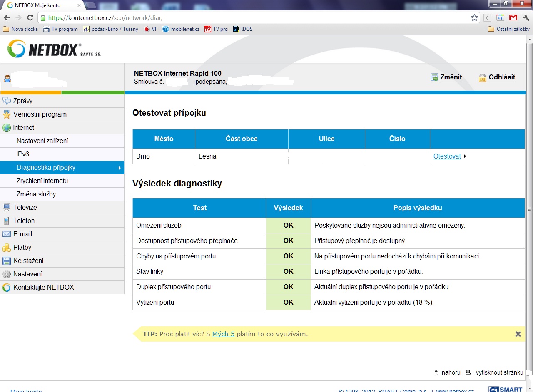The width and height of the screenshot is (533, 392).
Task: Click Odhlásit to log out
Action: coord(501,77)
